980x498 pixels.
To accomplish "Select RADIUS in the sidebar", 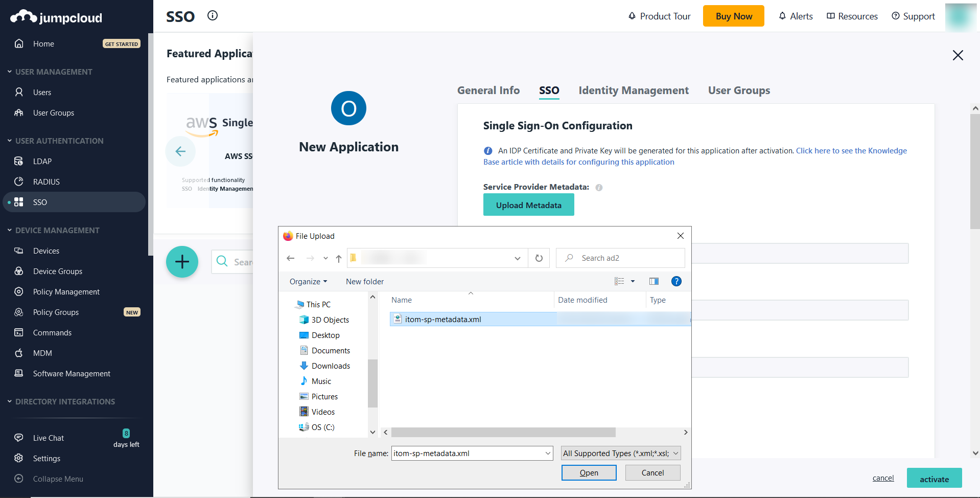I will pyautogui.click(x=45, y=182).
